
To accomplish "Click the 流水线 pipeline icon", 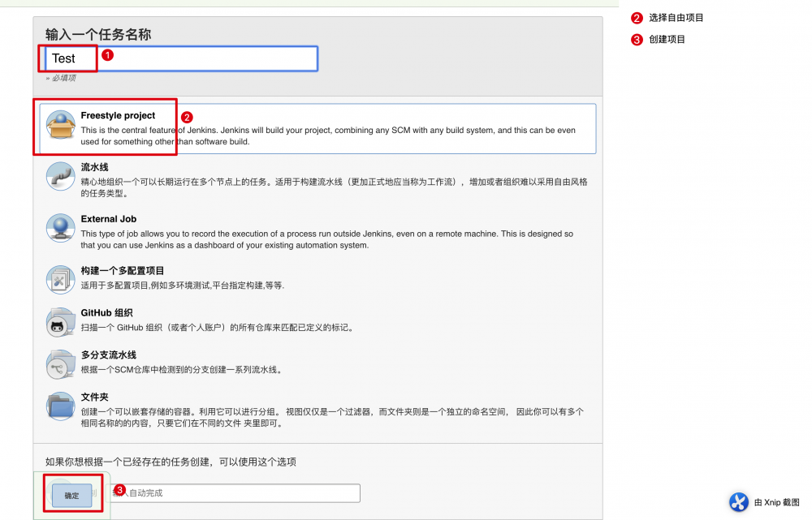I will 58,175.
